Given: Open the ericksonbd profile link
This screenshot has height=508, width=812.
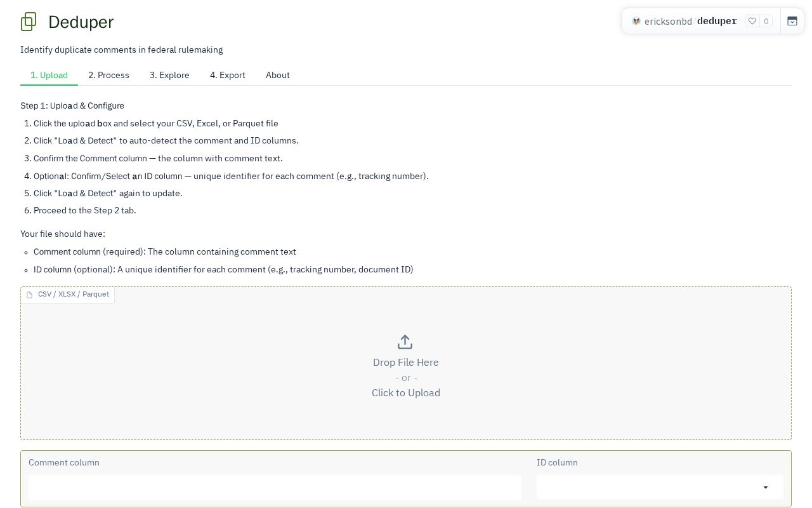Looking at the screenshot, I should (668, 21).
